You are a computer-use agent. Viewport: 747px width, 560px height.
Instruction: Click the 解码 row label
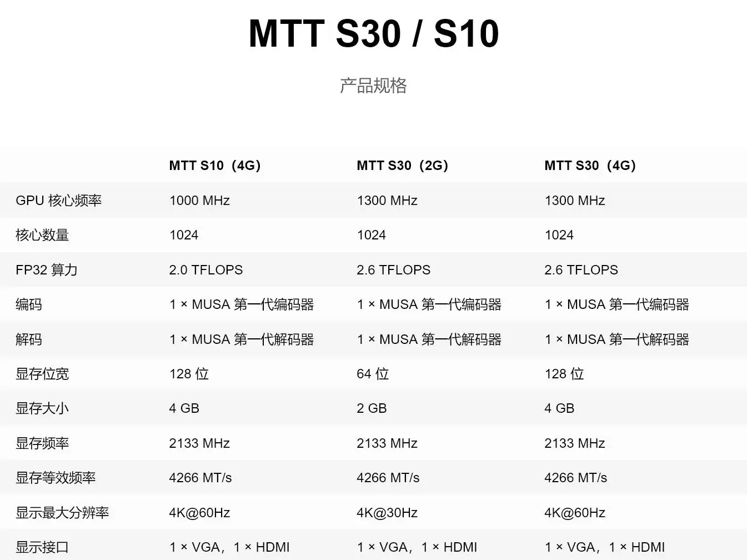29,339
